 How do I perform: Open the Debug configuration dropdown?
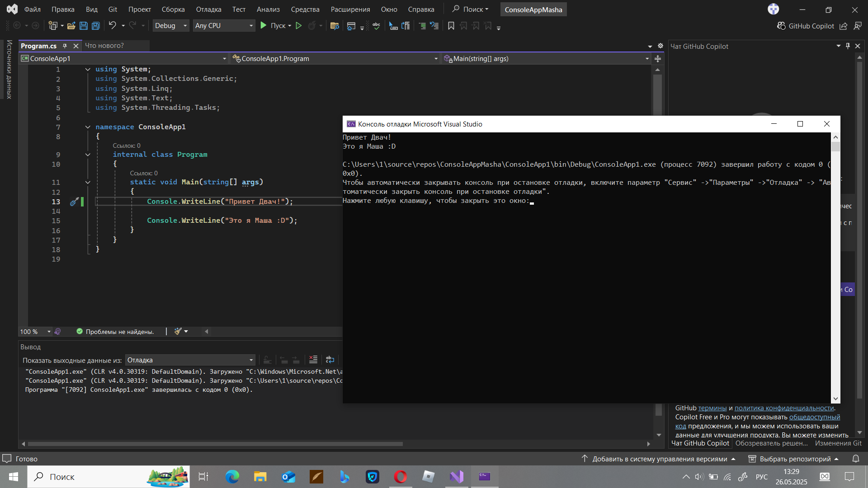[171, 26]
